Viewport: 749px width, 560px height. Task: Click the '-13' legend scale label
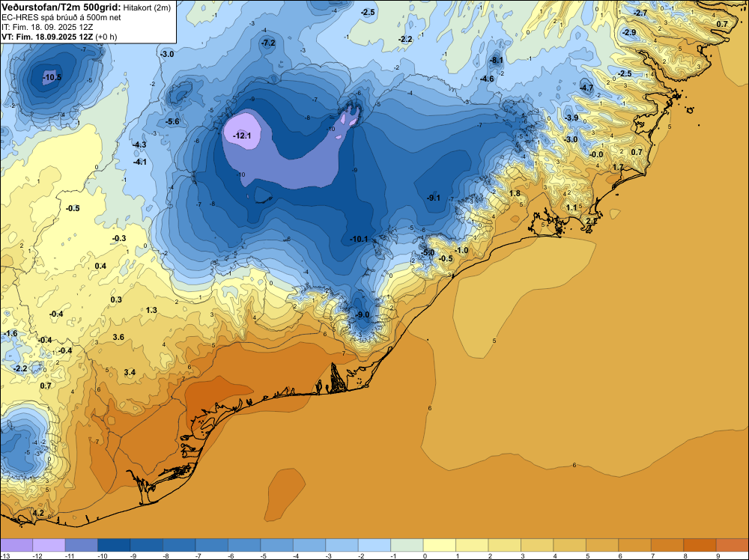point(4,556)
